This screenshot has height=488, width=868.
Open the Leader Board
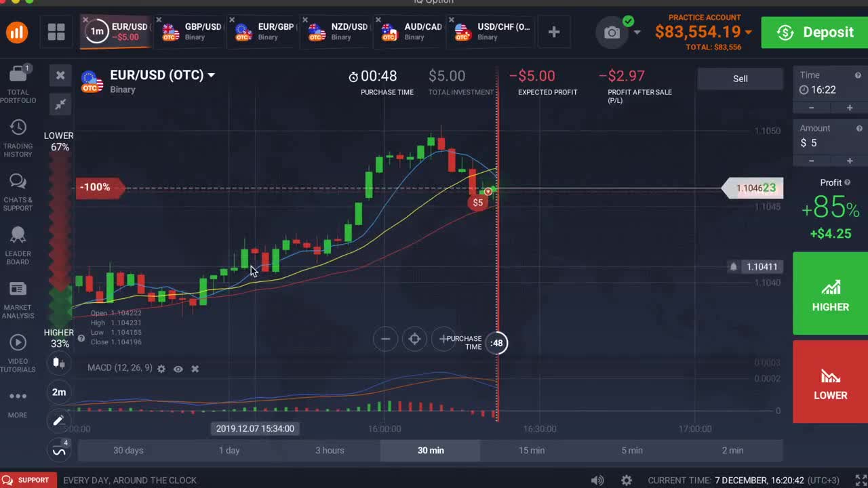coord(18,246)
